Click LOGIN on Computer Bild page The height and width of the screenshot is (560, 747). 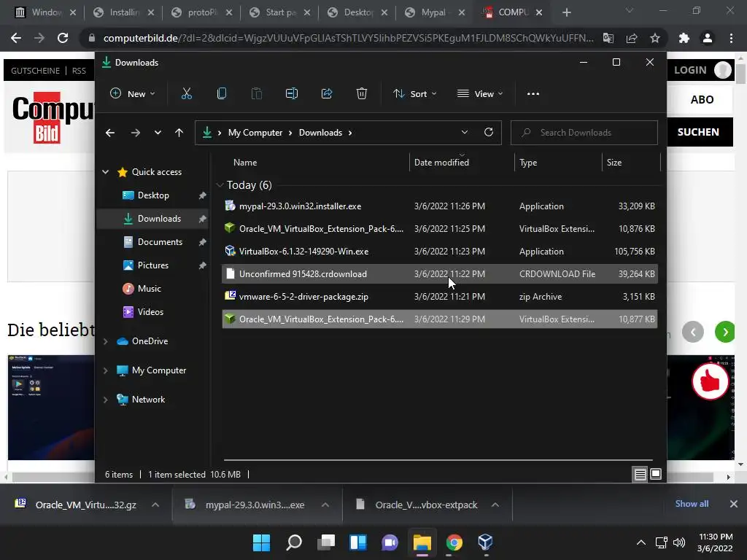click(690, 71)
